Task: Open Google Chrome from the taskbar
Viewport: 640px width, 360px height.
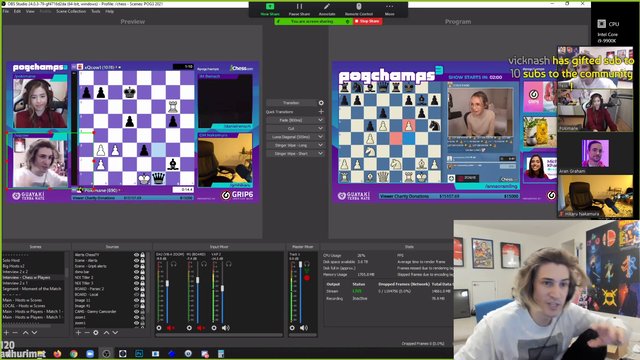Action: (x=73, y=353)
